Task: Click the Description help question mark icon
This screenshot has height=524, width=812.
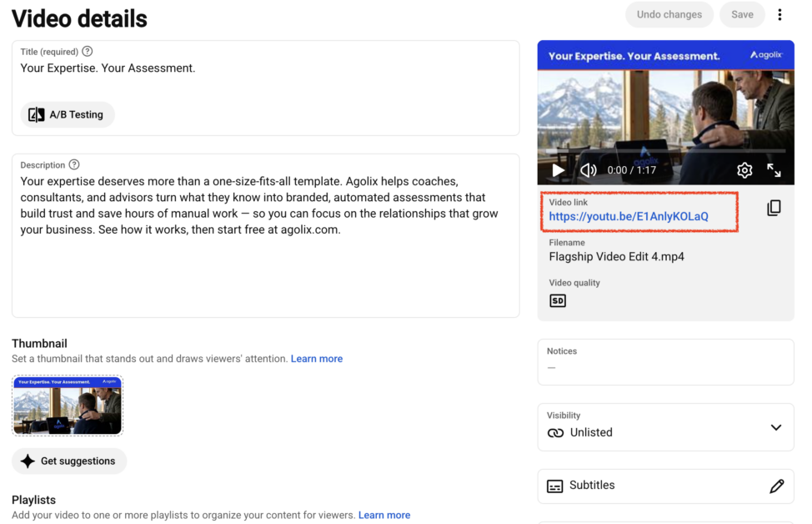Action: 74,165
